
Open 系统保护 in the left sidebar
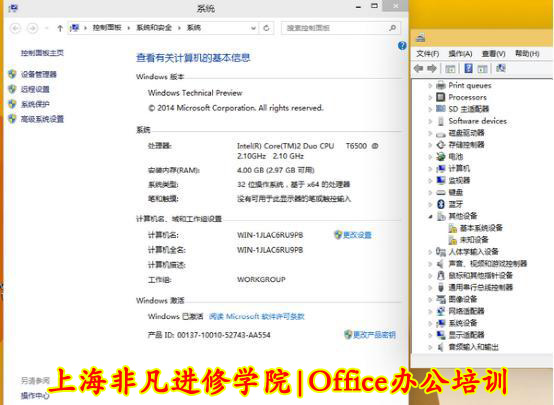point(35,104)
